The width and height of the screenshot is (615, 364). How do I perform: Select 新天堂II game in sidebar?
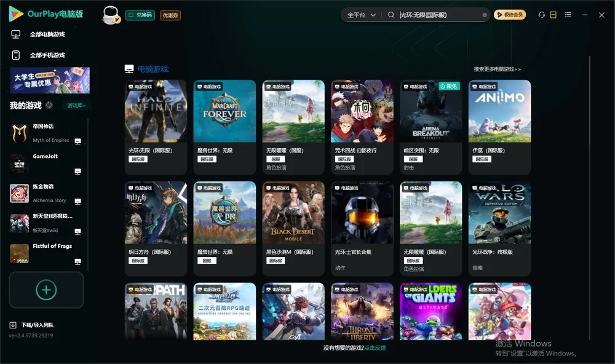[x=46, y=223]
